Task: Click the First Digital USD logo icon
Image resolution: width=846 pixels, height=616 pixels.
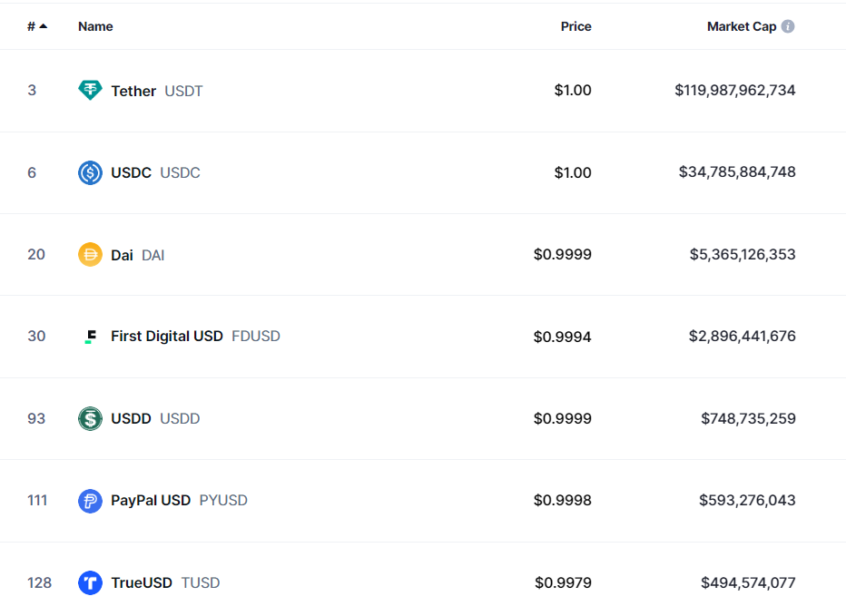Action: 90,337
